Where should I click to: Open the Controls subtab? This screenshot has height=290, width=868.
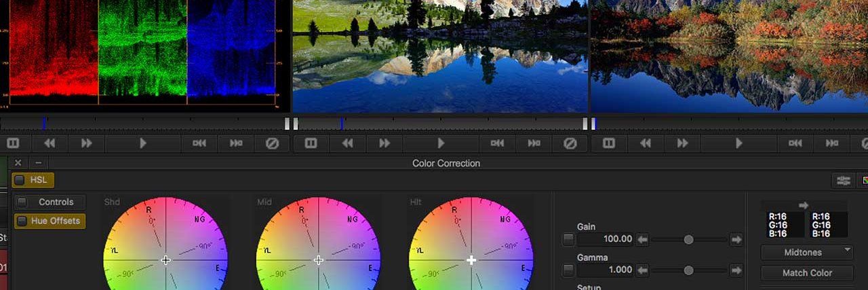(x=56, y=202)
